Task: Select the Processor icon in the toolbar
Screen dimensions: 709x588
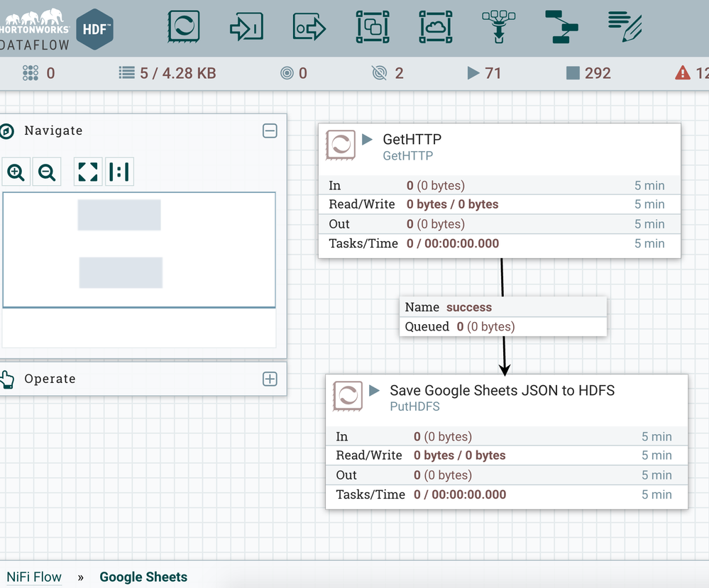Action: coord(183,27)
